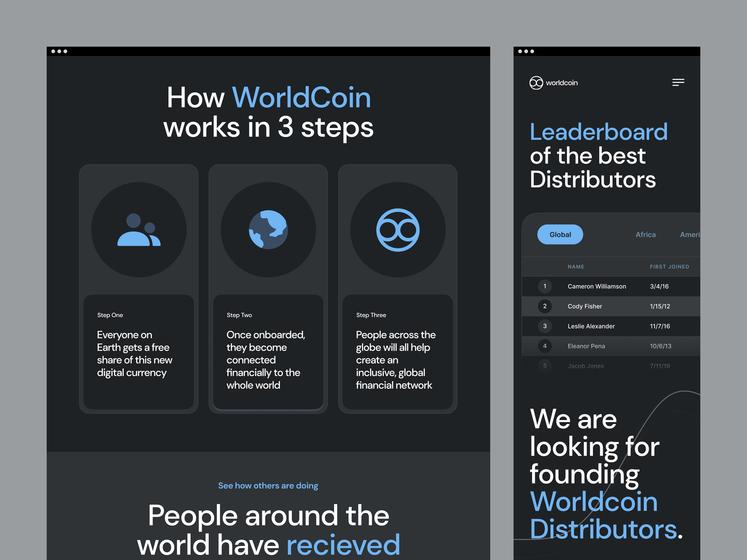This screenshot has height=560, width=747.
Task: Click the date 10/6/13
Action: [661, 346]
